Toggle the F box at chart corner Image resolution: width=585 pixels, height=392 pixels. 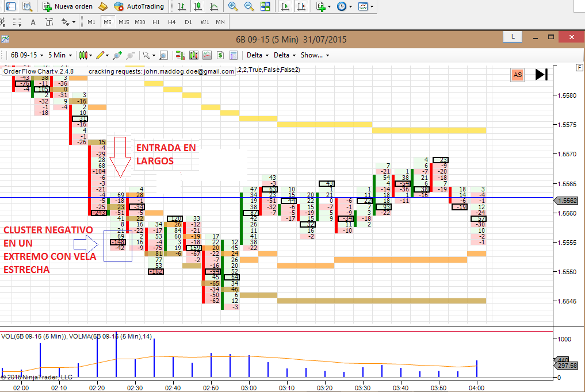coord(579,67)
